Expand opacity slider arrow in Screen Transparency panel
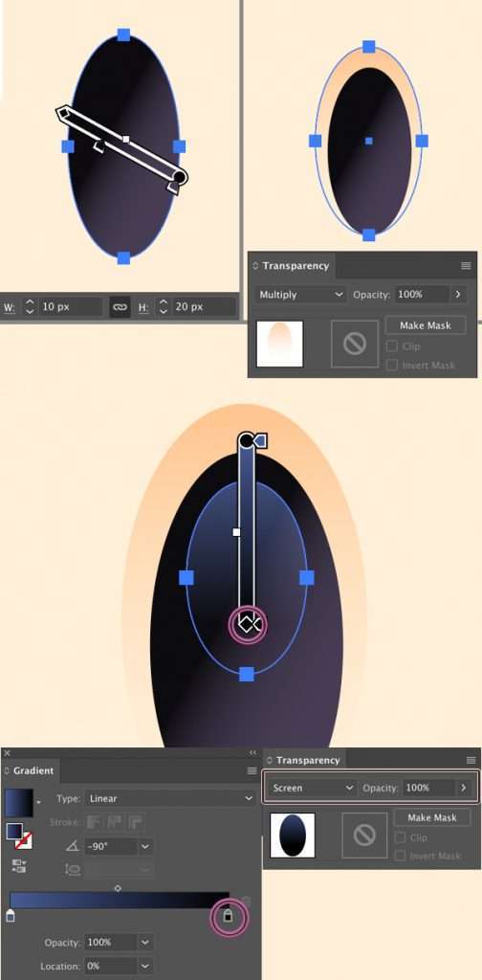The image size is (482, 980). pyautogui.click(x=463, y=789)
